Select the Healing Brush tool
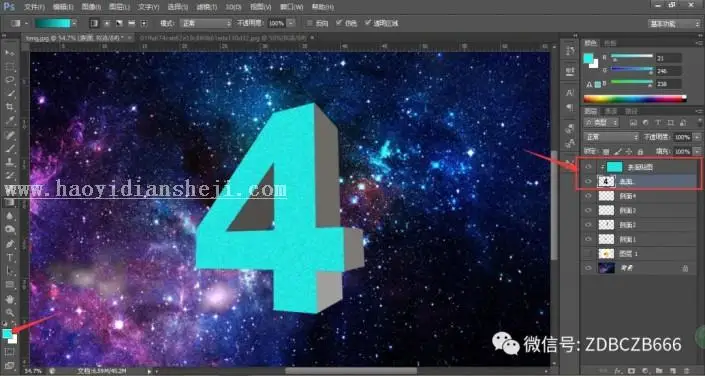Image resolution: width=705 pixels, height=376 pixels. (x=9, y=134)
